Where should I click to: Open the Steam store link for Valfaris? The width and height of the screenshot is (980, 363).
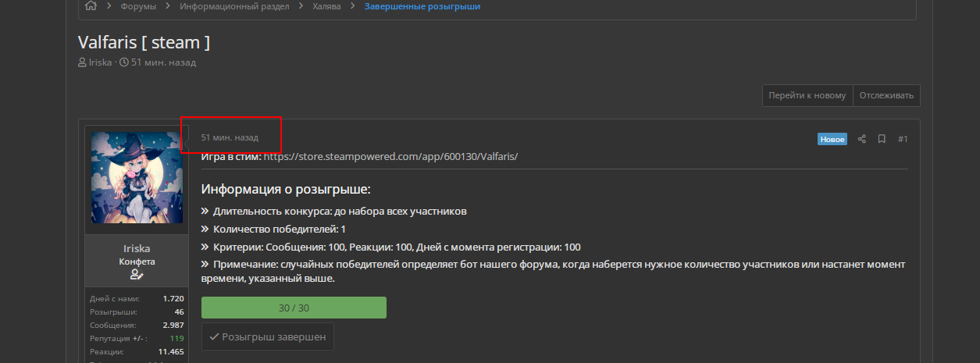click(x=391, y=156)
